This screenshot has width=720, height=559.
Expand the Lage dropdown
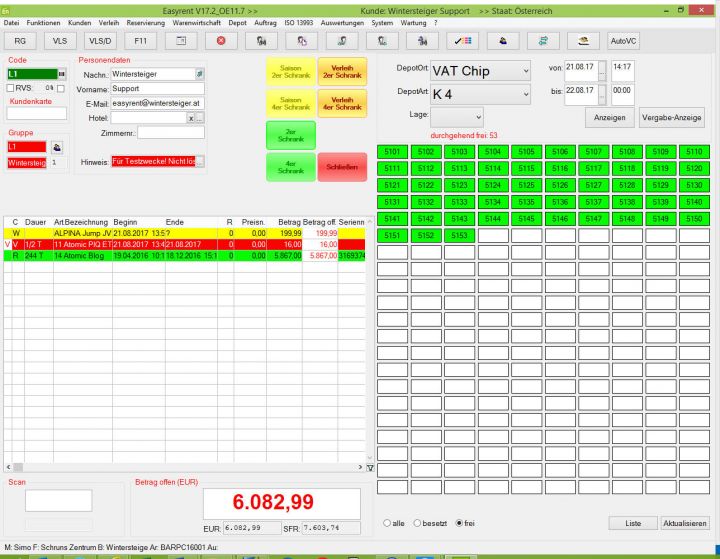coord(456,117)
